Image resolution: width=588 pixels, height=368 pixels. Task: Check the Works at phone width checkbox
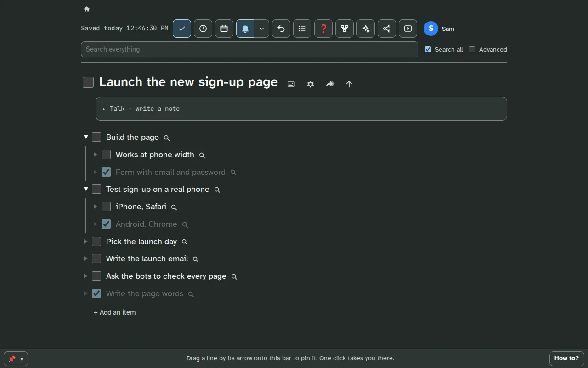[106, 155]
